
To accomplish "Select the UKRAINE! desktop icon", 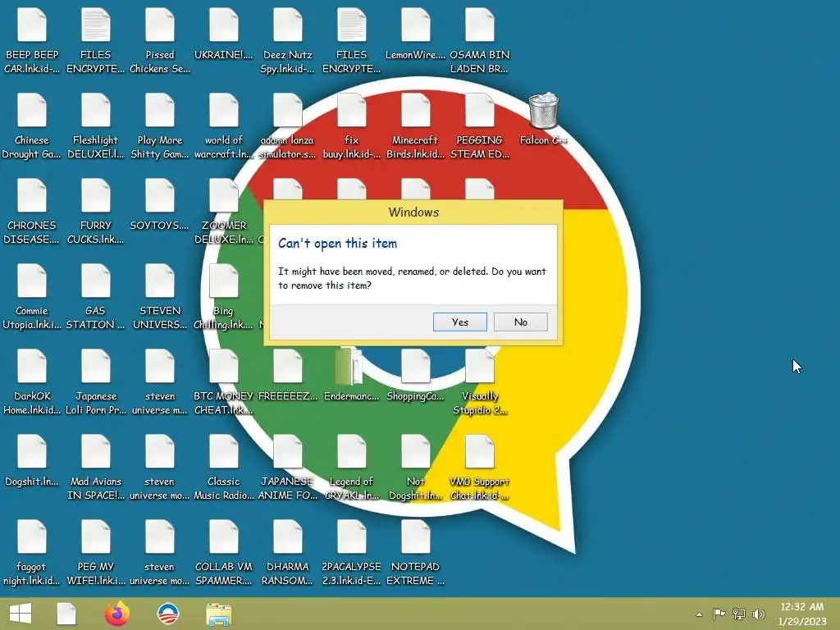I will pos(223,34).
